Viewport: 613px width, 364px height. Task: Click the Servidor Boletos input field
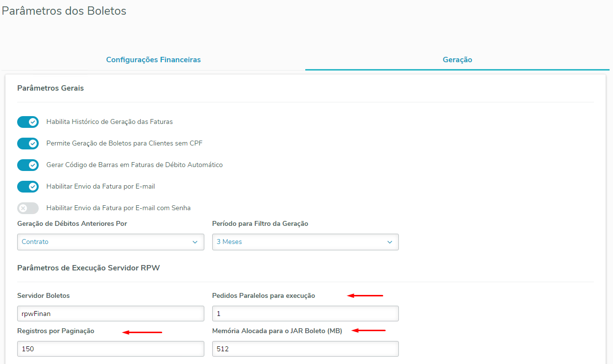pos(110,314)
